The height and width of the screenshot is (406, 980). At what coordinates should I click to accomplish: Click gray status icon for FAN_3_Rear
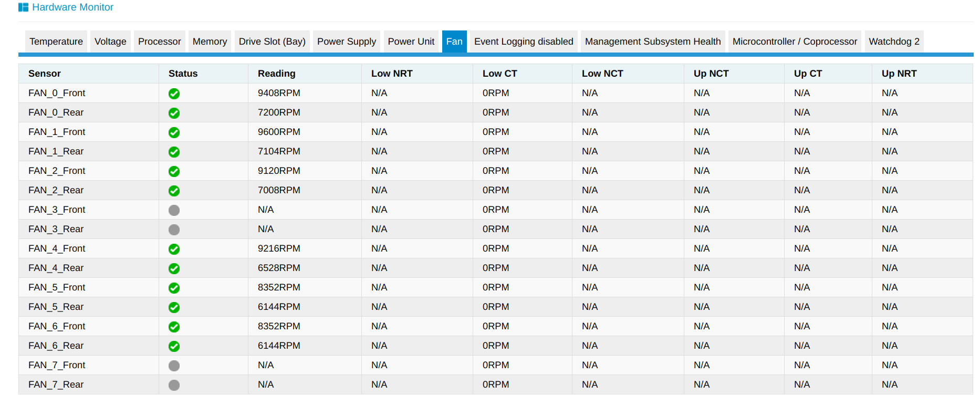174,230
